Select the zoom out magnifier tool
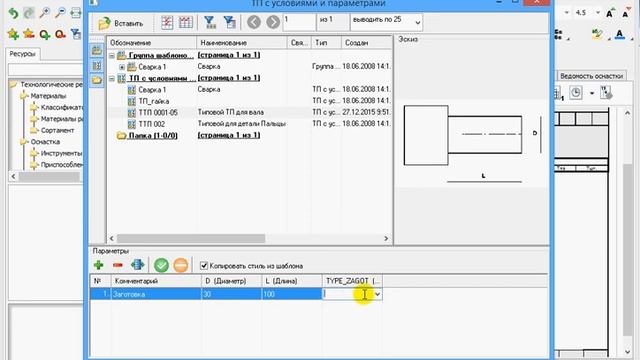 click(60, 13)
